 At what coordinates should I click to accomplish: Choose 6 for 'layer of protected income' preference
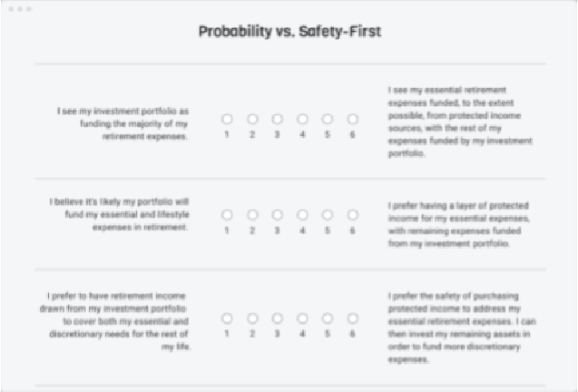click(x=353, y=215)
